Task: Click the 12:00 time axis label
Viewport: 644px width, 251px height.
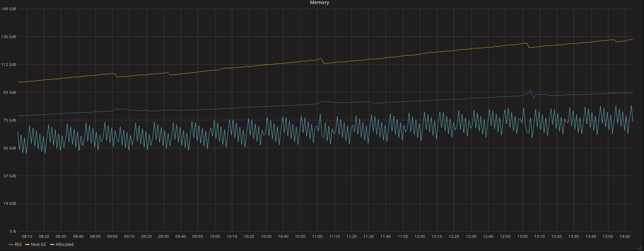Action: click(x=420, y=236)
